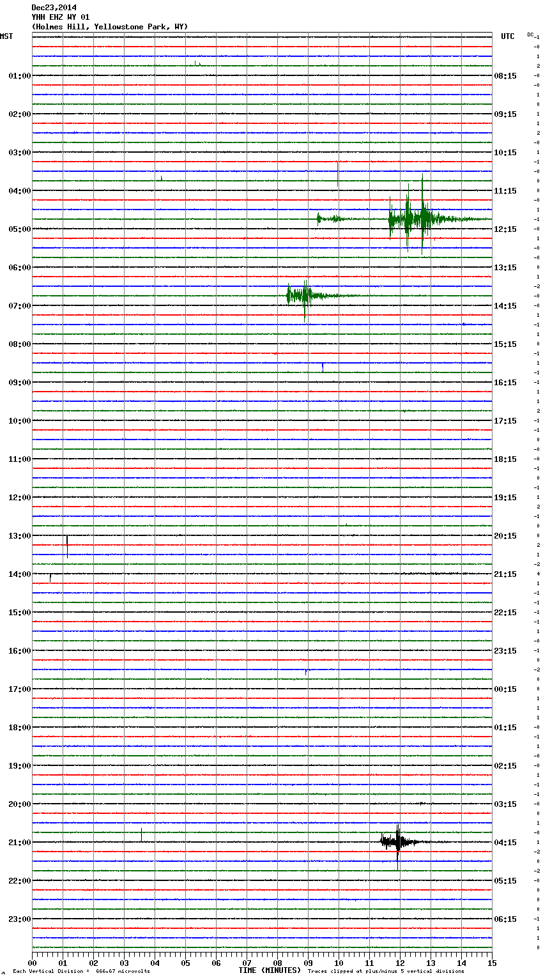Click the "08:15" UTC time label
The image size is (543, 980).
505,76
